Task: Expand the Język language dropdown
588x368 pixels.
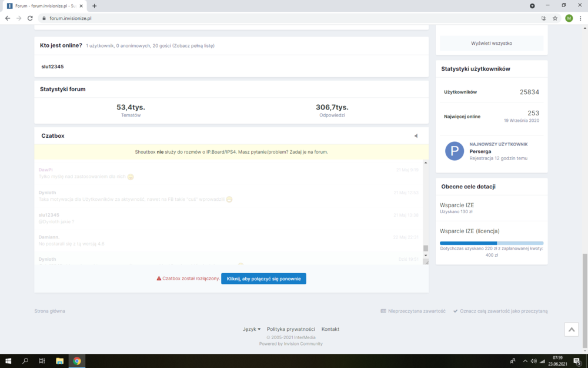Action: [252, 329]
